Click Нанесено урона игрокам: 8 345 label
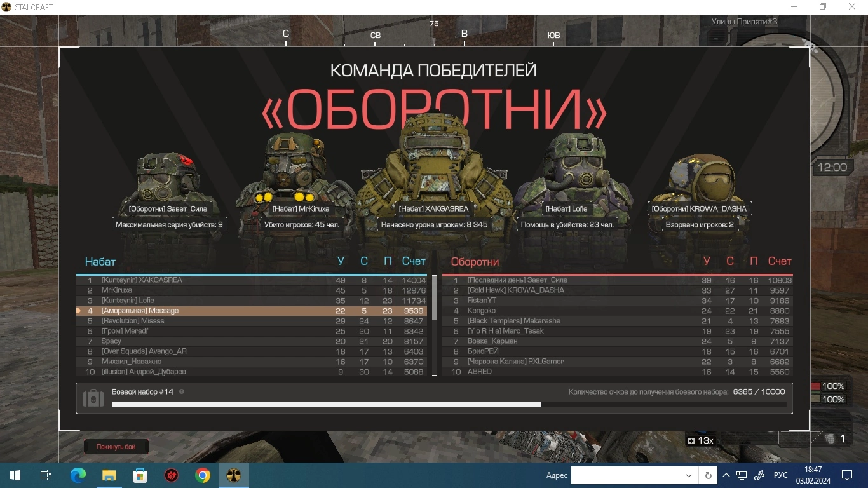Image resolution: width=868 pixels, height=488 pixels. coord(434,224)
